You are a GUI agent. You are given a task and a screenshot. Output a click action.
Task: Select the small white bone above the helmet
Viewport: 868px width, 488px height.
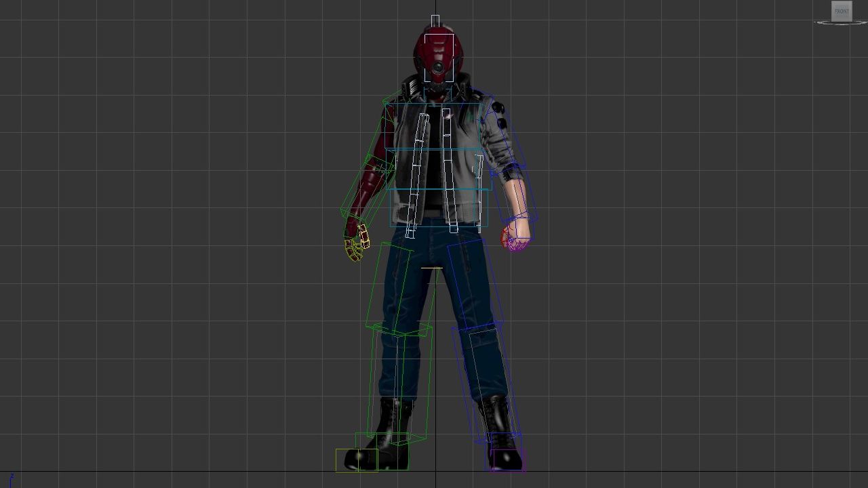pos(435,21)
